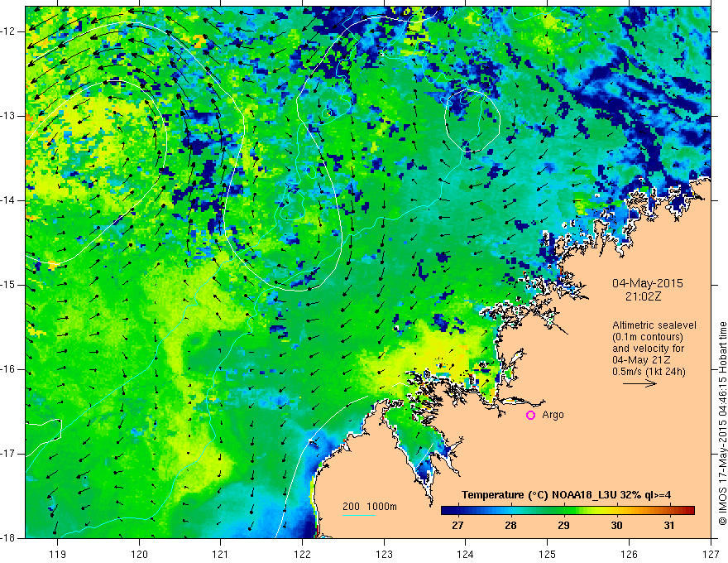The height and width of the screenshot is (563, 728).
Task: Click longitude label 122 on bottom axis
Action: click(x=302, y=554)
